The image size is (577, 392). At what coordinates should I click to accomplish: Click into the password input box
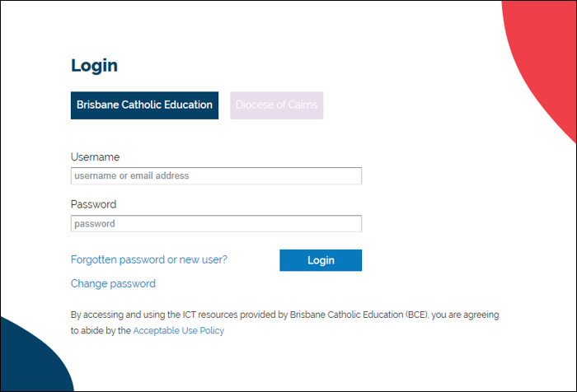(216, 224)
